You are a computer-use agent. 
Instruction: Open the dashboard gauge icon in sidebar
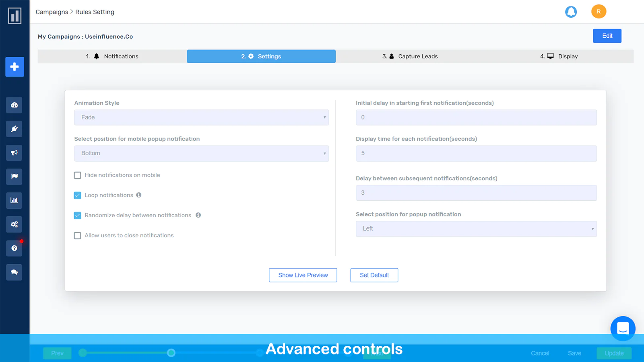tap(14, 105)
